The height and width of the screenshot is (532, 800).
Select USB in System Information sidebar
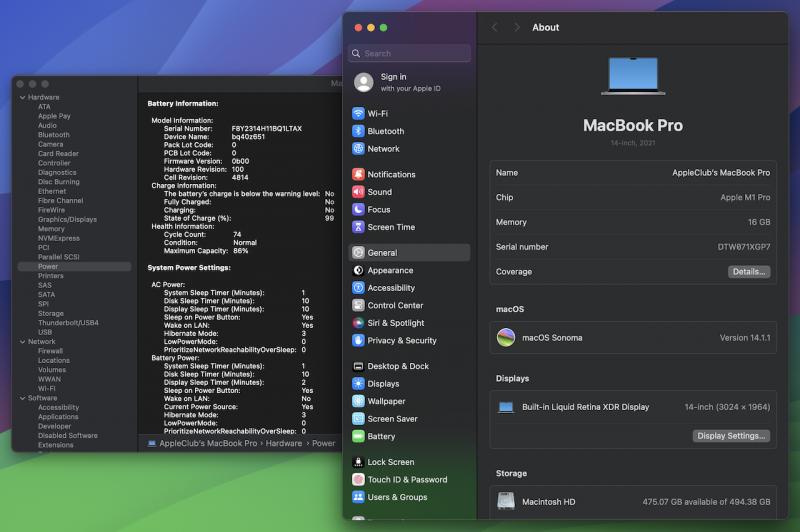point(45,332)
